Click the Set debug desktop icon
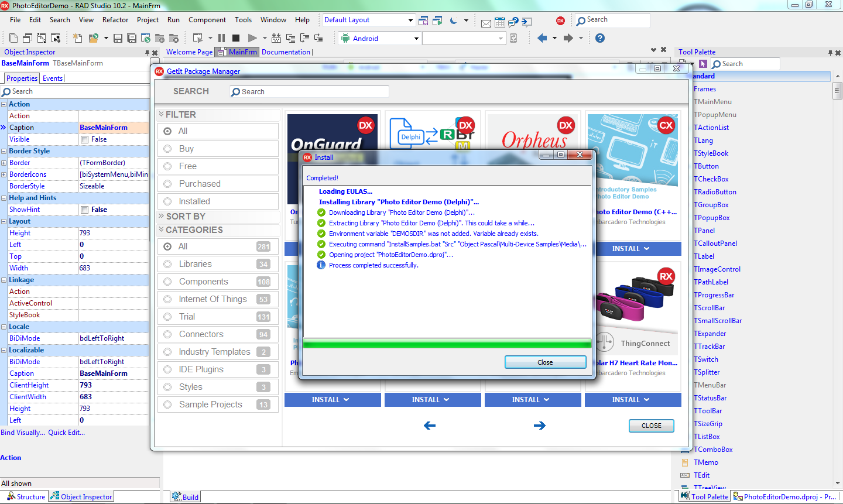The width and height of the screenshot is (843, 504). (438, 20)
